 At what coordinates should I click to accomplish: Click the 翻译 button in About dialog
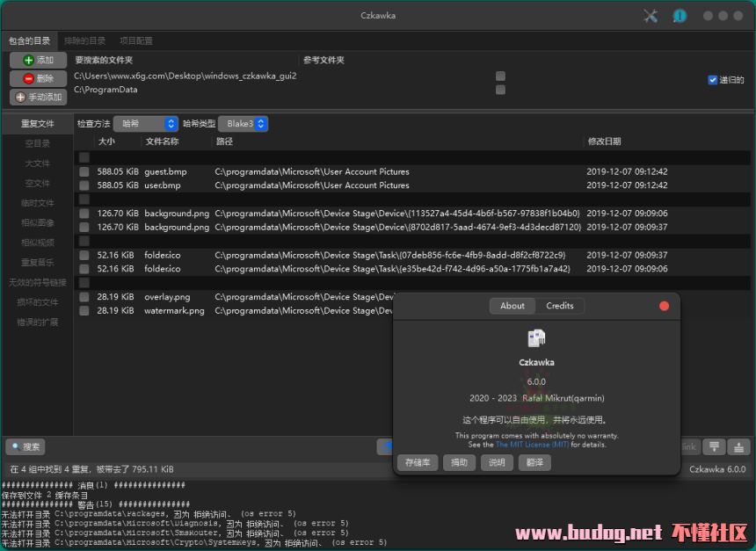[534, 462]
